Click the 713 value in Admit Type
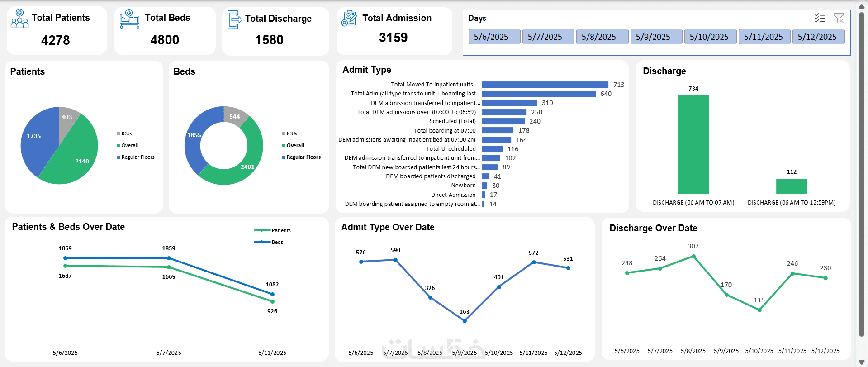 (619, 85)
